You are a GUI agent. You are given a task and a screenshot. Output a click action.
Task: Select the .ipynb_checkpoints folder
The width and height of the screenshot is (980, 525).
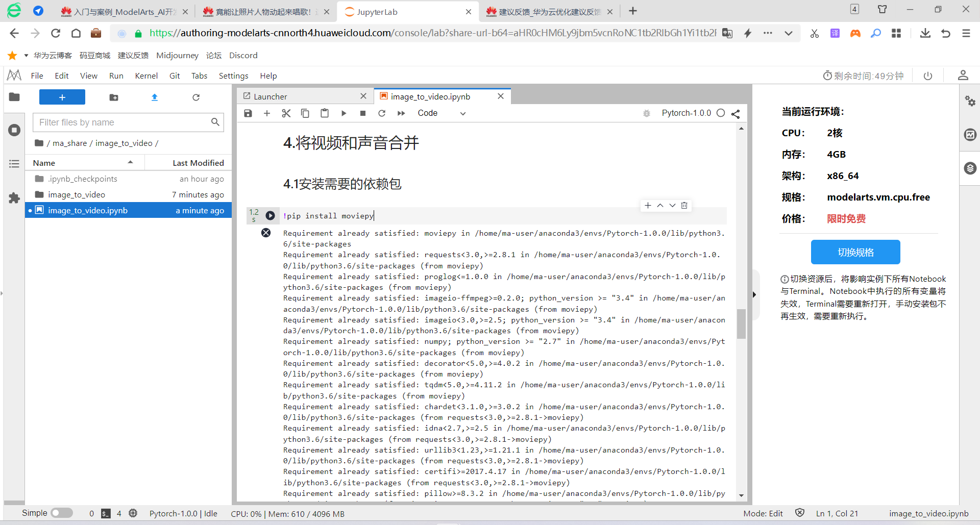128,179
